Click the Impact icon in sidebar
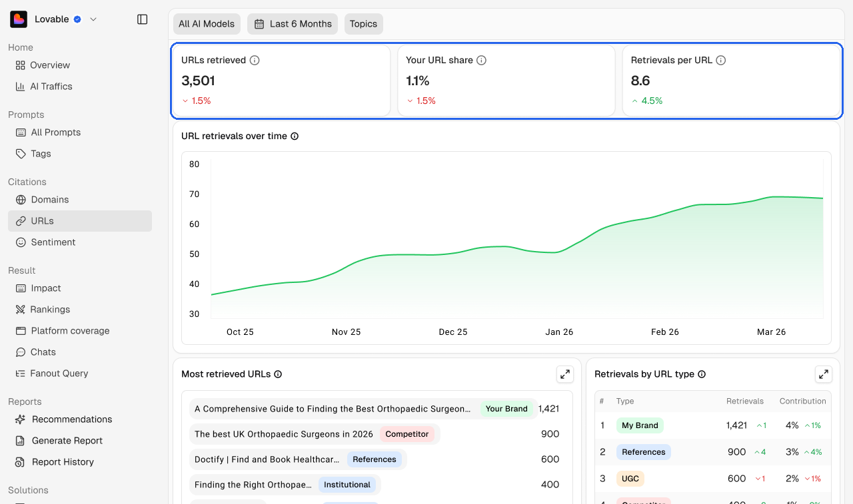Image resolution: width=853 pixels, height=504 pixels. click(x=21, y=288)
